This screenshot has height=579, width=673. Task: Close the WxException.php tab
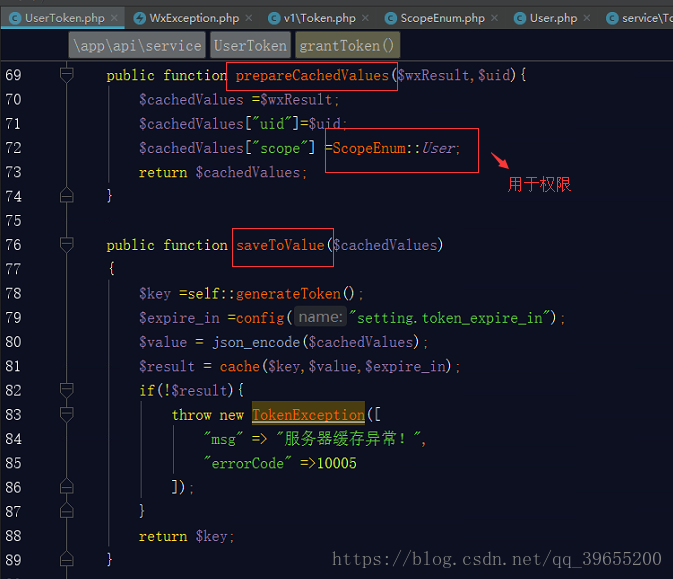[x=249, y=18]
